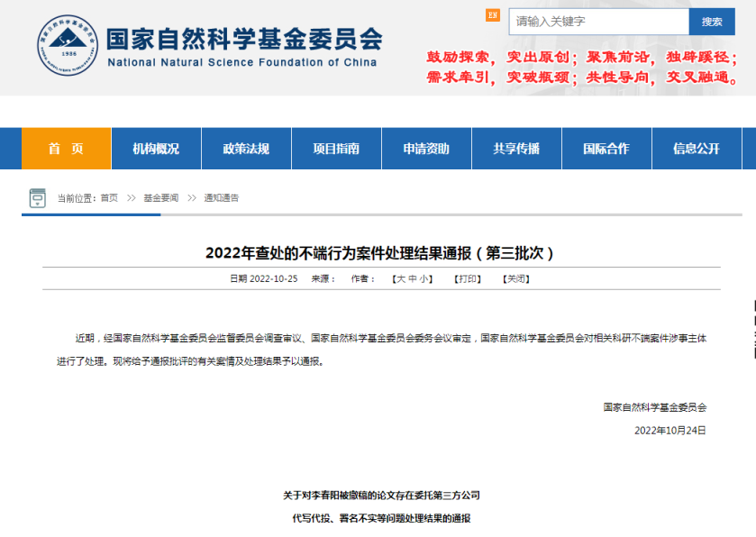Go to 基金要闻 in breadcrumb
The height and width of the screenshot is (537, 756).
(x=161, y=198)
